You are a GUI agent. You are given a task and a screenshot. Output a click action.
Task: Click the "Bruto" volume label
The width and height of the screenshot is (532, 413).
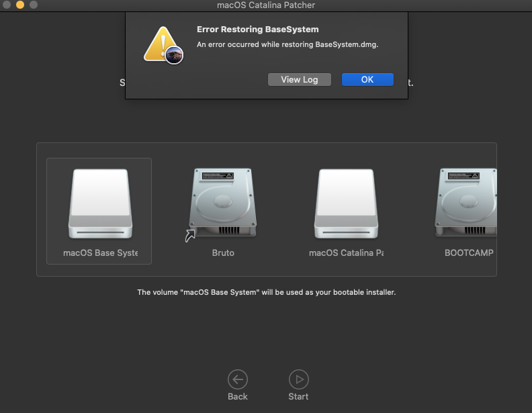tap(223, 253)
